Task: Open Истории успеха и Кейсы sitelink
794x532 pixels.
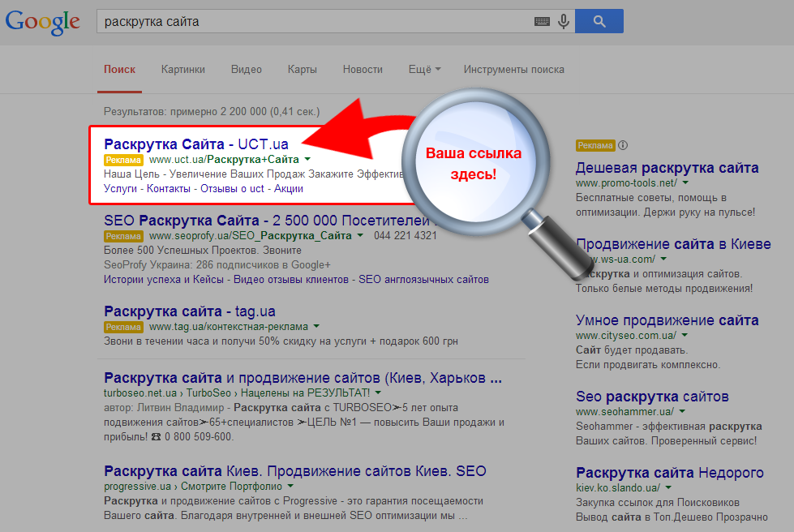Action: [164, 280]
